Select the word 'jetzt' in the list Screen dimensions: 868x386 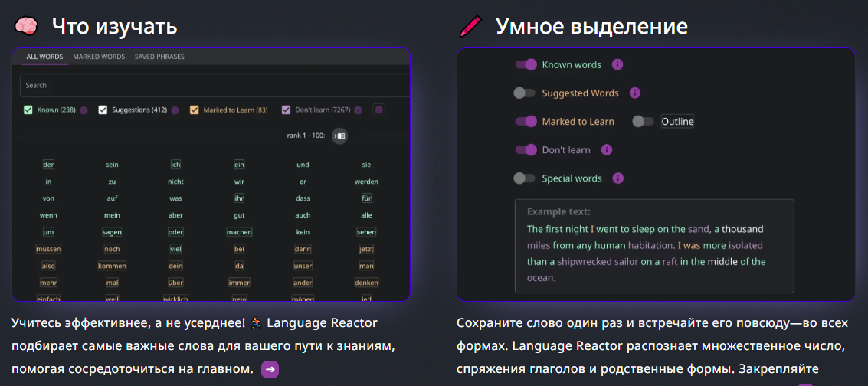point(366,249)
